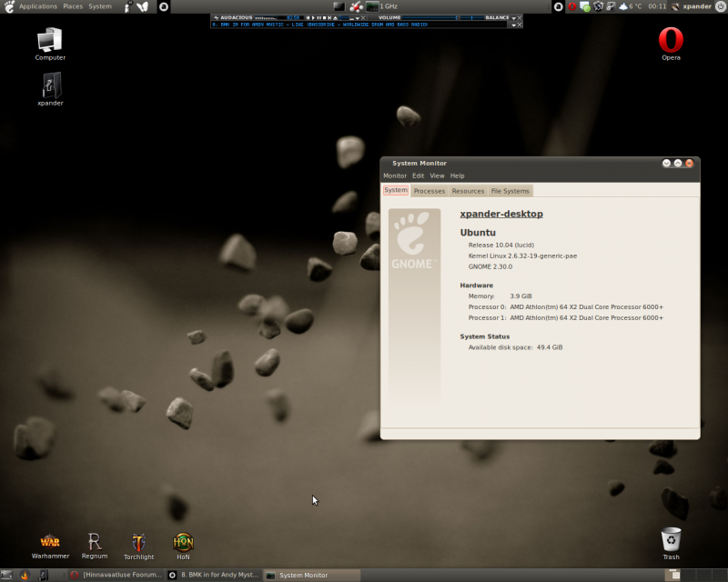Switch to the Processes tab
Screen dimensions: 728x582
429,191
